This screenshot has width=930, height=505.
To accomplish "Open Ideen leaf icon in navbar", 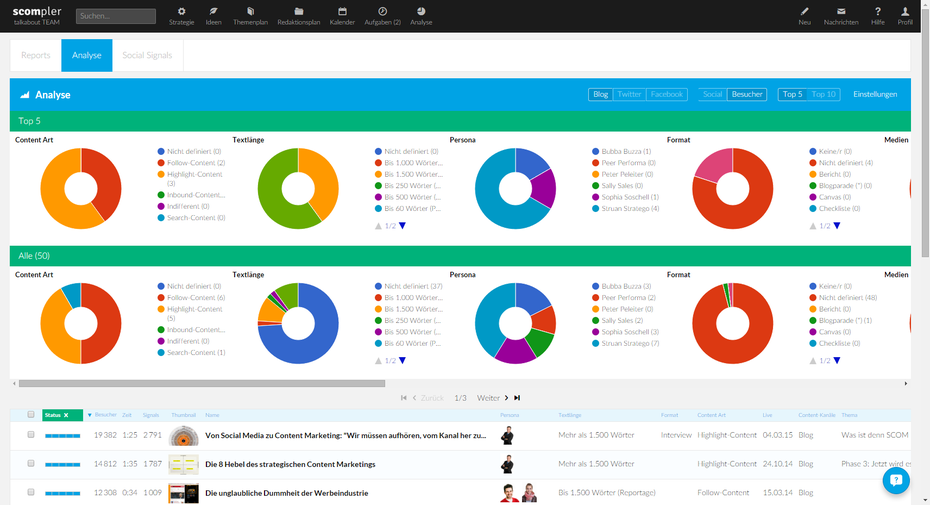I will click(213, 11).
